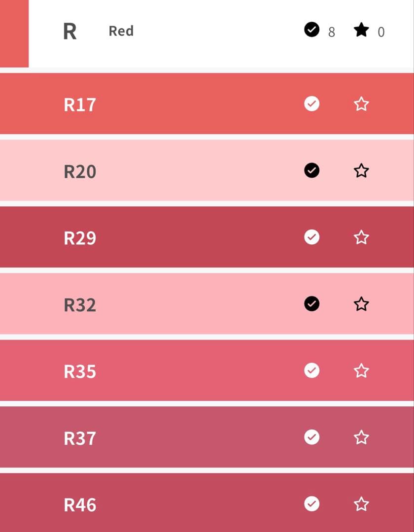
Task: Click the Red family header title
Action: coord(121,31)
